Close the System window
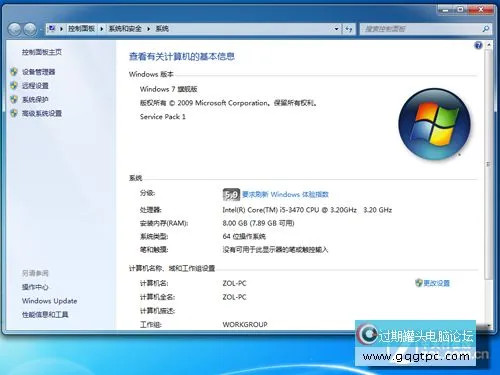Screen dimensions: 500x375 tap(481, 10)
